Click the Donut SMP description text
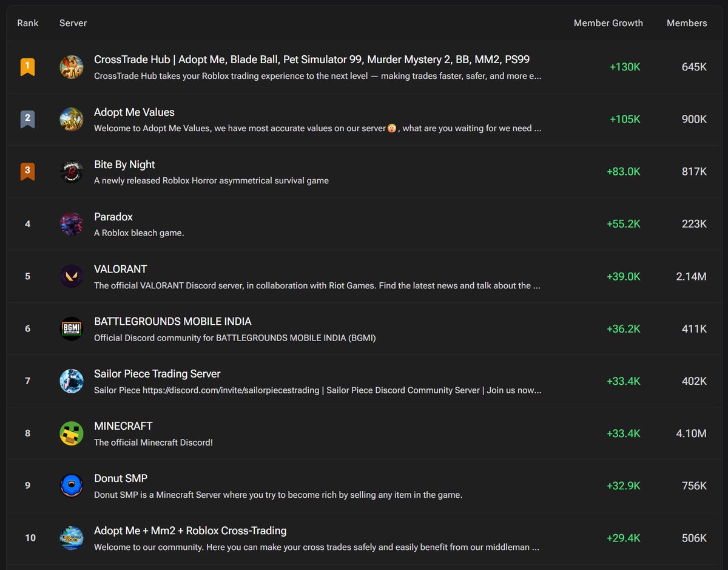This screenshot has width=728, height=570. (278, 495)
